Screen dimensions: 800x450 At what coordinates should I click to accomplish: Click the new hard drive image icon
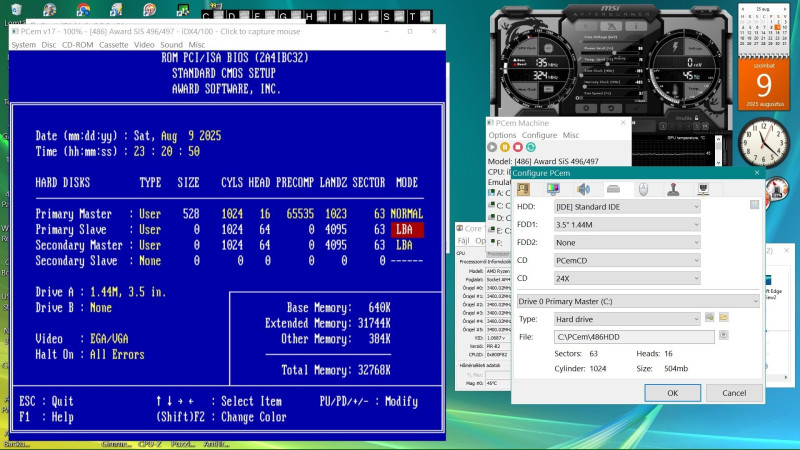[x=710, y=317]
